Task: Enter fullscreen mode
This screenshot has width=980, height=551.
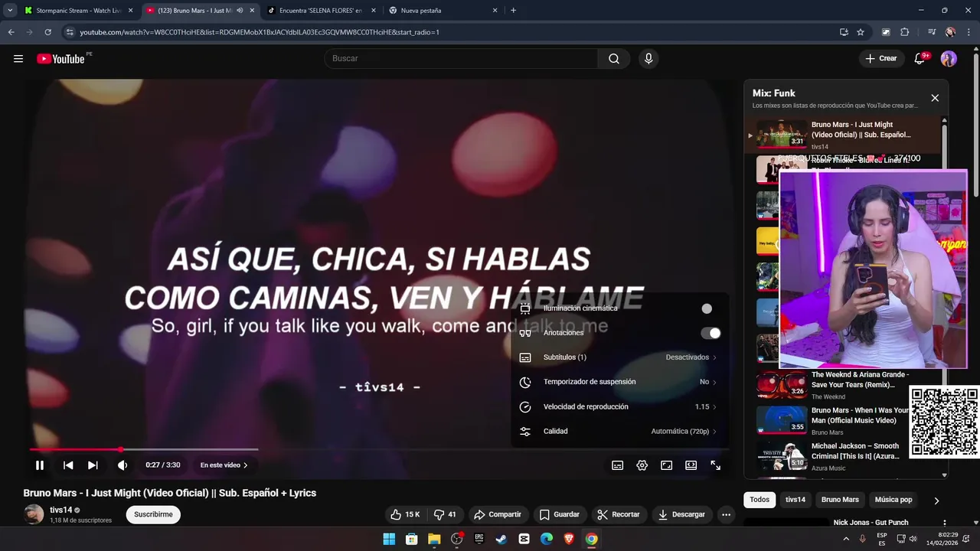Action: (716, 465)
